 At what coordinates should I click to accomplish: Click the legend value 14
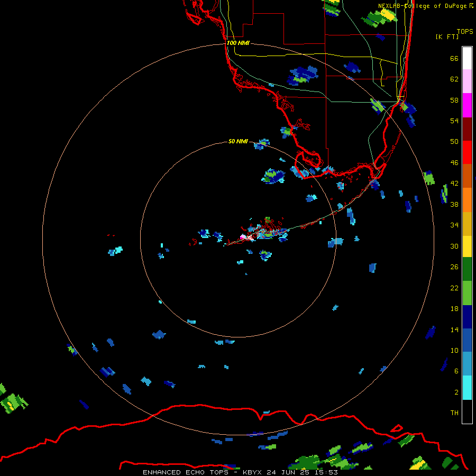point(454,329)
